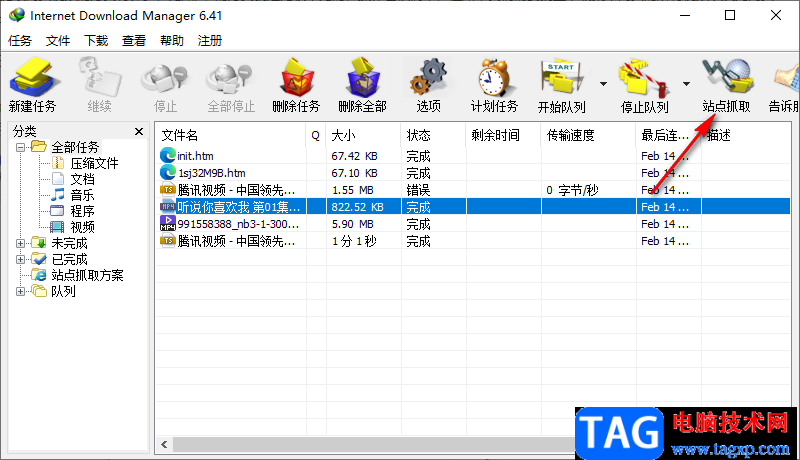Select 991558388_nb3-1-300 download row
Viewport: 800px width, 460px height.
[473, 224]
